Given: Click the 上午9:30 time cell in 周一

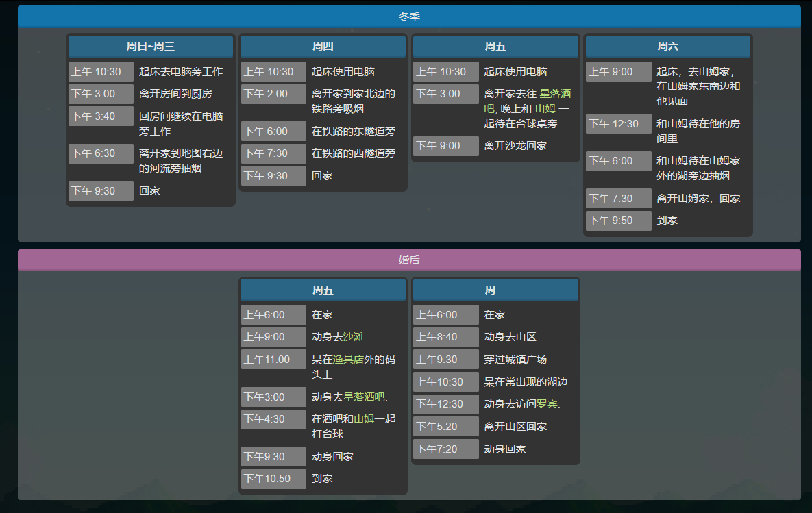Looking at the screenshot, I should click(x=446, y=360).
